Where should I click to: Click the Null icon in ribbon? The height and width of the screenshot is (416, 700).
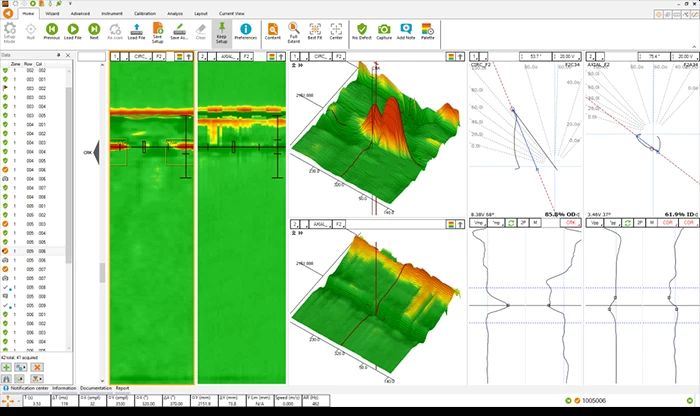[30, 29]
